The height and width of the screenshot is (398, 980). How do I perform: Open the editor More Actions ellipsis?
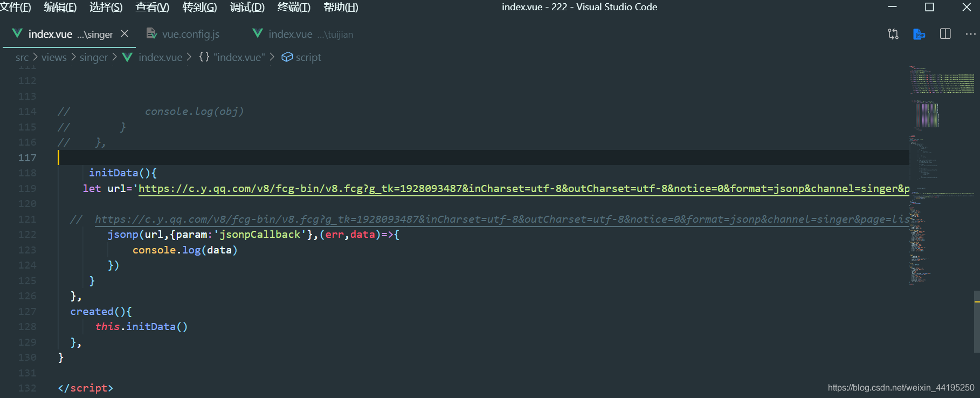pyautogui.click(x=971, y=33)
